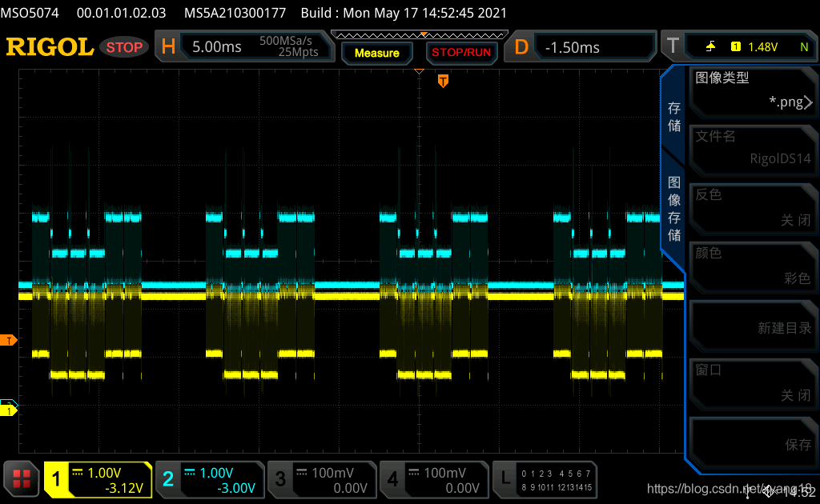This screenshot has height=504, width=820.
Task: Expand the 图像类型 *.png format selector
Action: [x=754, y=91]
